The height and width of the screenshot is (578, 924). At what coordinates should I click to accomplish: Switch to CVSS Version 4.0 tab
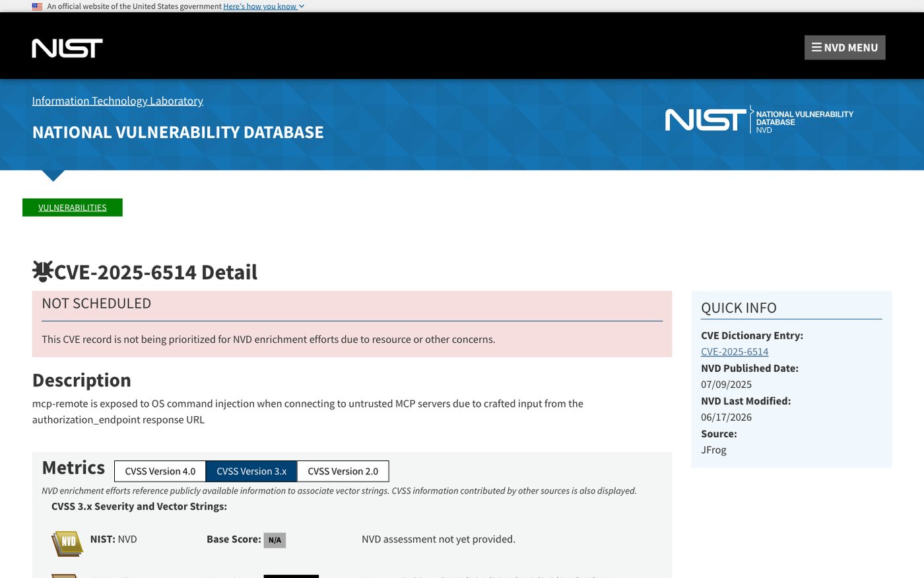pos(160,471)
